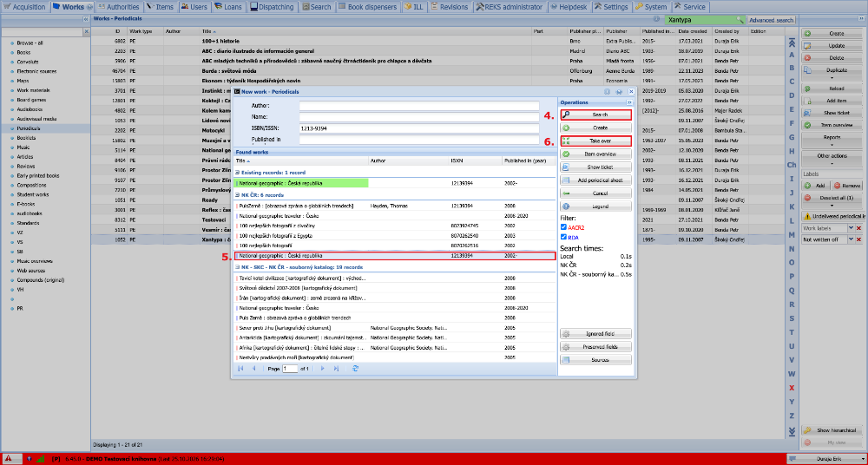Jump to letter Ch in the alphabet bar
868x465 pixels.
792,165
